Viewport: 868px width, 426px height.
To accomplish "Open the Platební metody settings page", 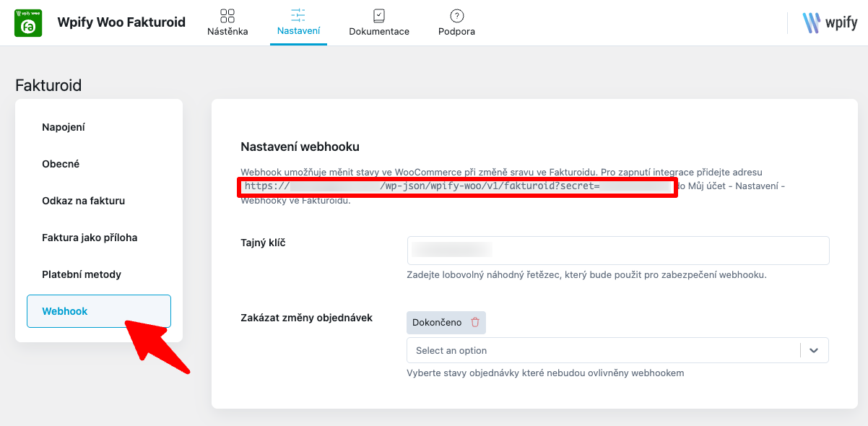I will [82, 274].
